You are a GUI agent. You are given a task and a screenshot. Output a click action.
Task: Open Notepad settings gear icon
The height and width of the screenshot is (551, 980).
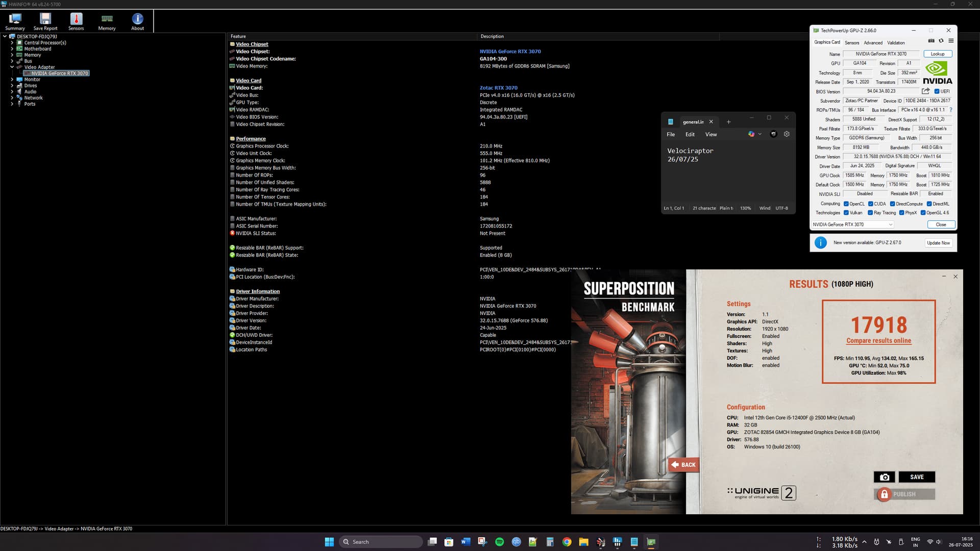(787, 134)
